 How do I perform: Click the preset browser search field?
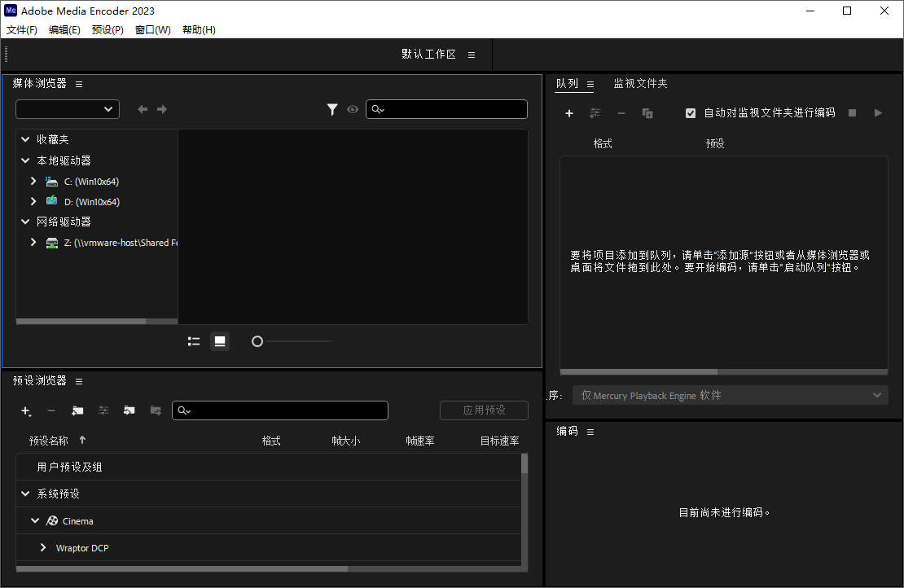click(280, 410)
